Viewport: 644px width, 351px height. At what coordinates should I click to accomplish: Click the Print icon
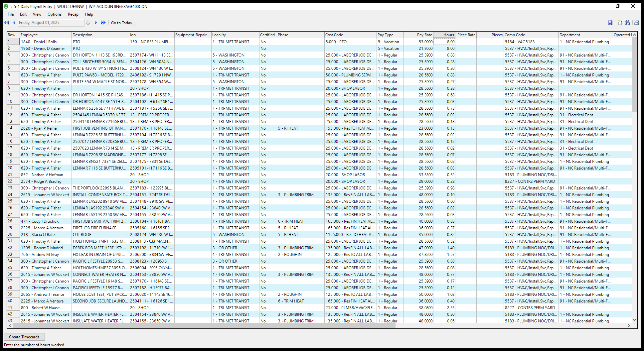point(637,23)
